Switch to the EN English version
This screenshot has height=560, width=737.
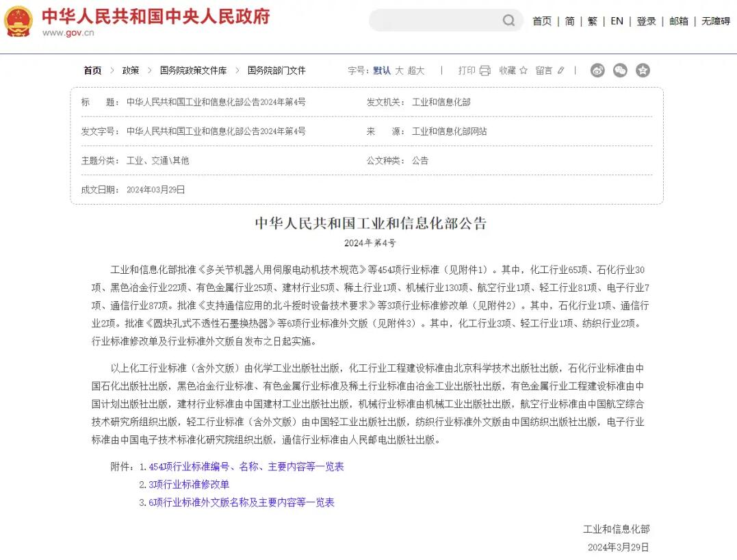pos(617,21)
